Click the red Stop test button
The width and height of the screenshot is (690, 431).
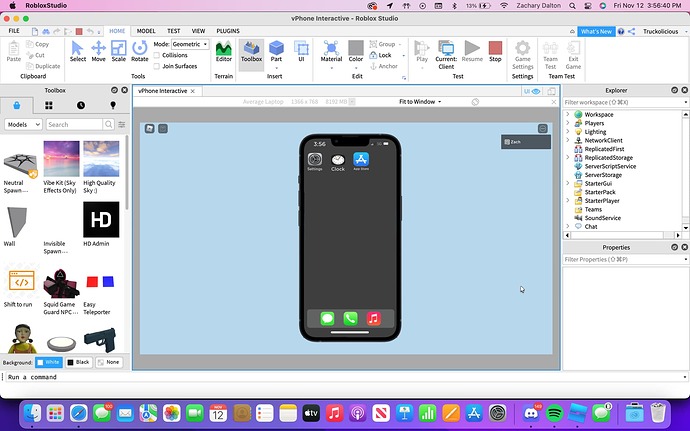point(495,52)
